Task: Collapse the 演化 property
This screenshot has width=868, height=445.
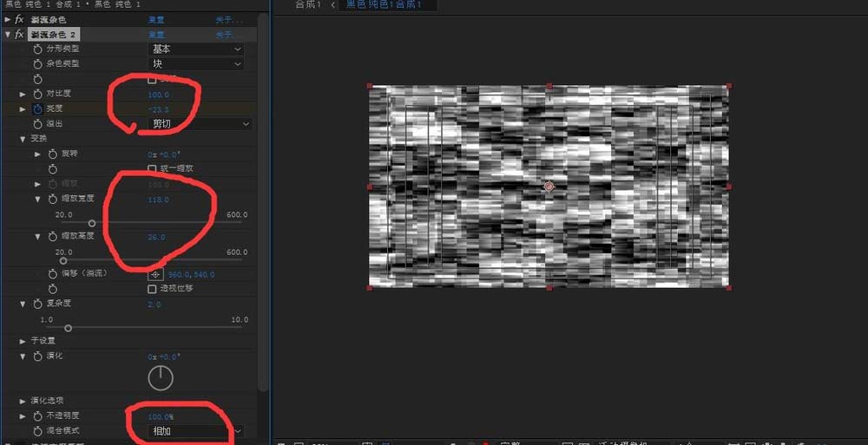Action: 23,357
